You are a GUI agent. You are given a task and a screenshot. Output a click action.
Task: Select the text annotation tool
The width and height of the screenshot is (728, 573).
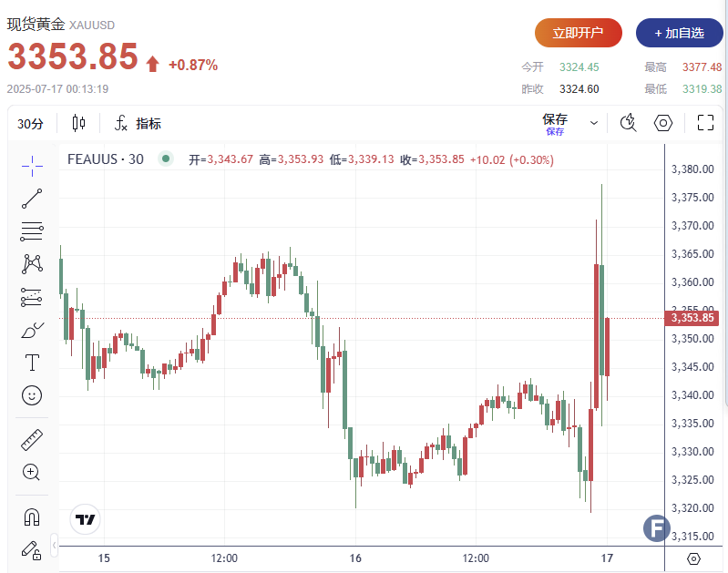pos(32,363)
